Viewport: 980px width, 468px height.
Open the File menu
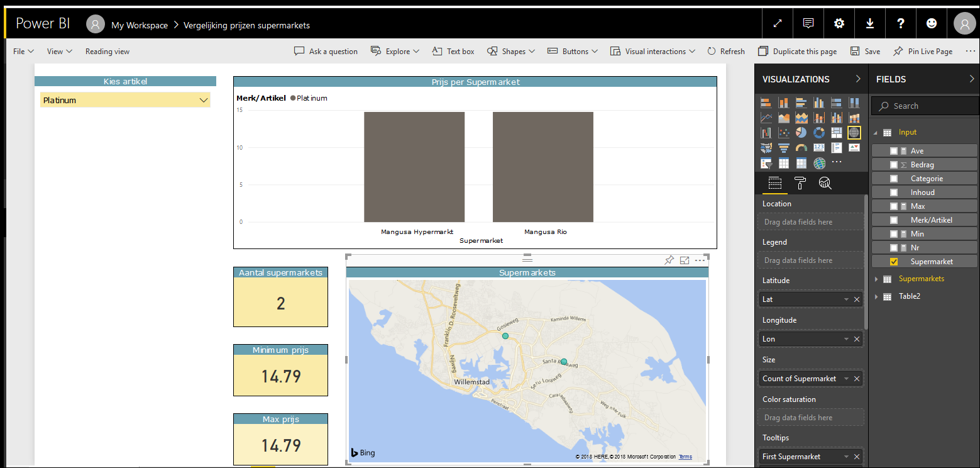[23, 52]
